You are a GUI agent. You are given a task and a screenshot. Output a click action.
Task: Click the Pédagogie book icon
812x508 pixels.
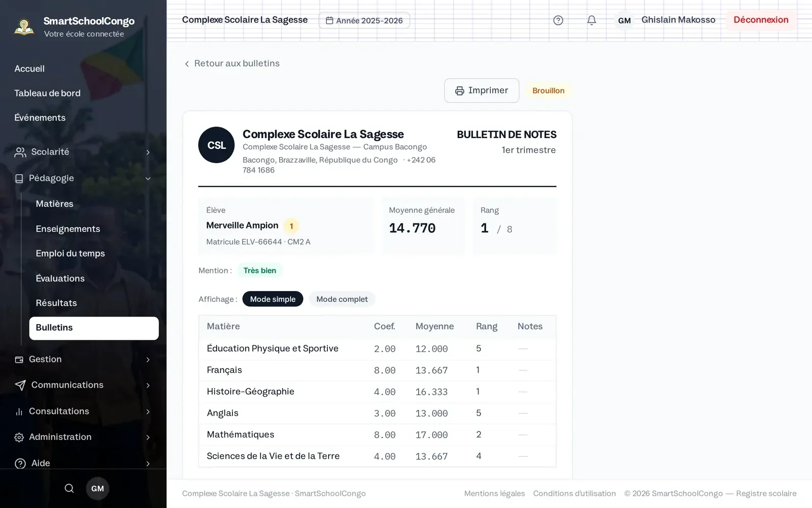point(19,178)
